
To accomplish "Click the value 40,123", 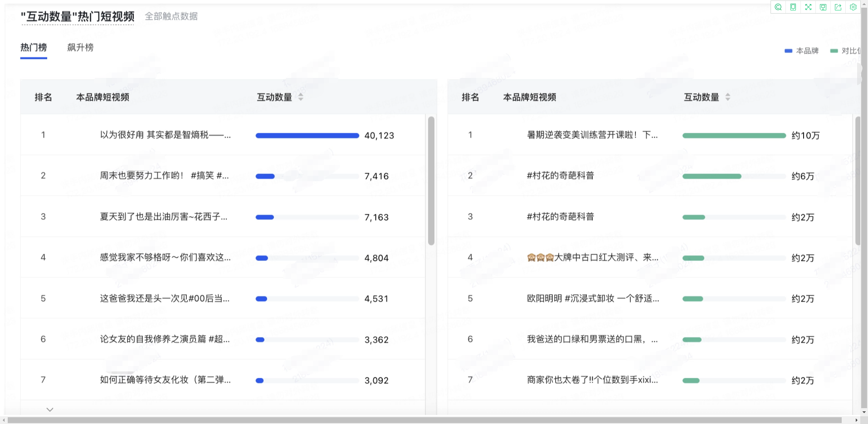I will (379, 135).
